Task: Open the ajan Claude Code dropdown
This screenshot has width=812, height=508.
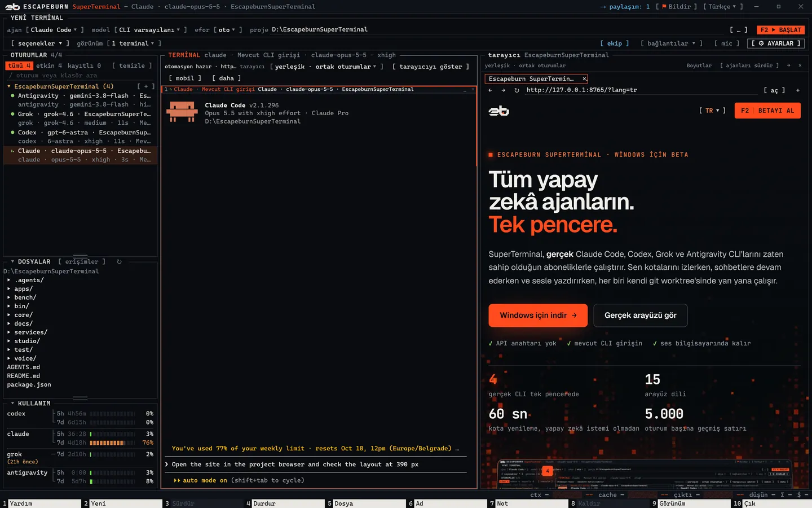Action: coord(54,30)
